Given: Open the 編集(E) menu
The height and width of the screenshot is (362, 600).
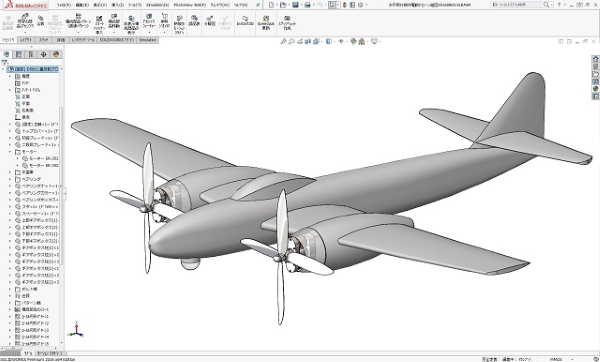Looking at the screenshot, I should (82, 5).
